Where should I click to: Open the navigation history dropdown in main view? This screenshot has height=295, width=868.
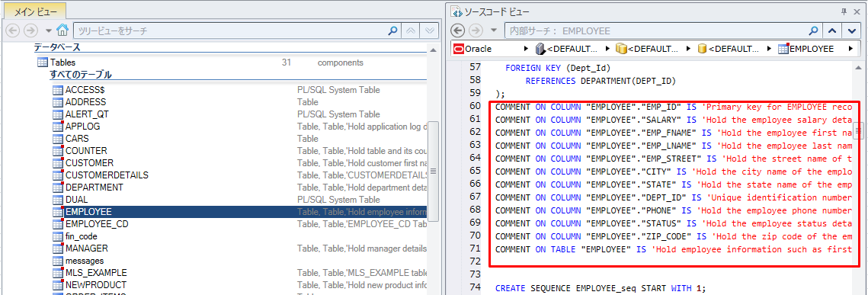(x=49, y=30)
